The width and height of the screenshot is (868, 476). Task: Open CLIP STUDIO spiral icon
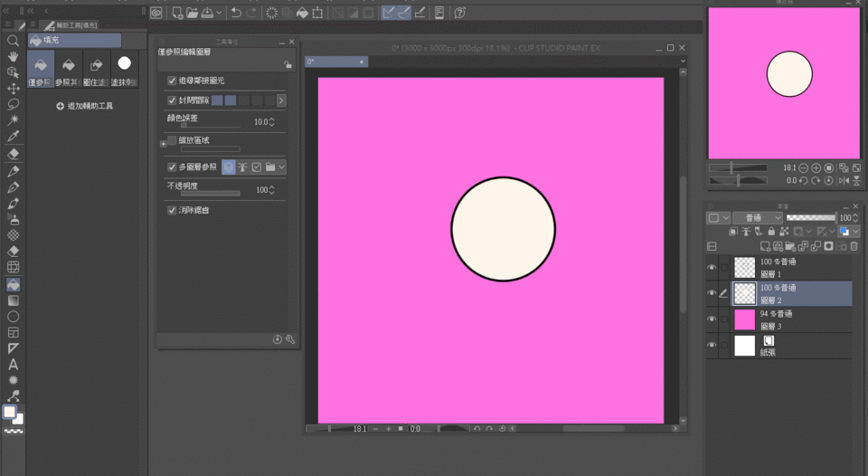[156, 13]
